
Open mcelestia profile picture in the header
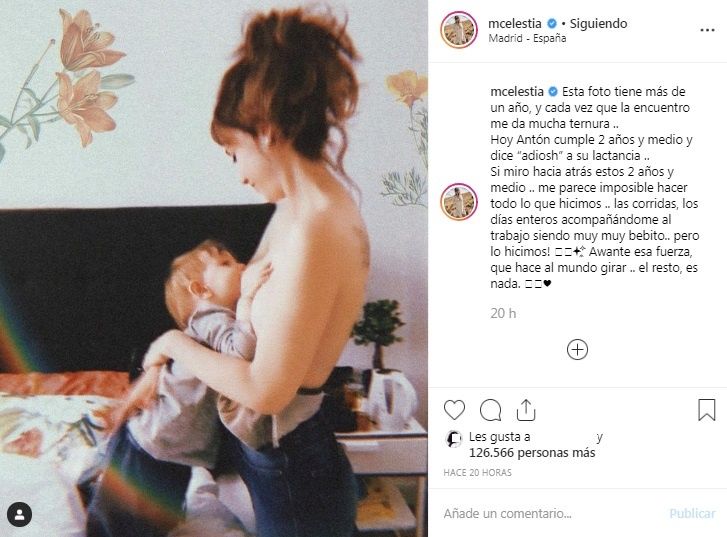[x=459, y=30]
